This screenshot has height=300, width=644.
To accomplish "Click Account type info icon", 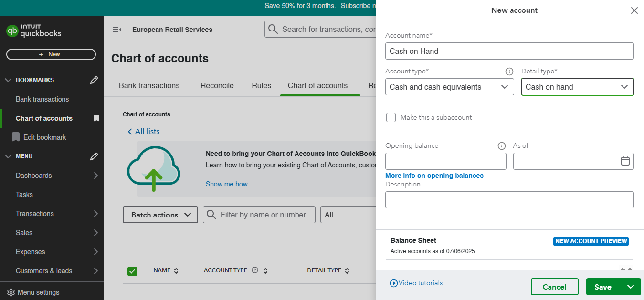I will coord(509,72).
